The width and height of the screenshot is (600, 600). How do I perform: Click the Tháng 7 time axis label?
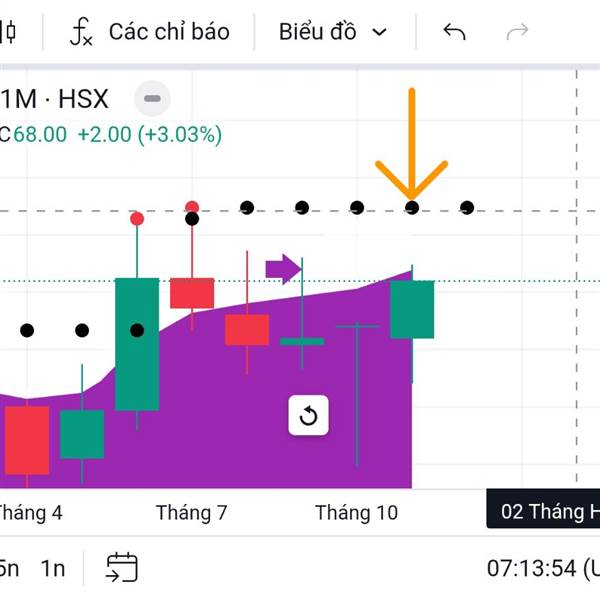tap(191, 513)
